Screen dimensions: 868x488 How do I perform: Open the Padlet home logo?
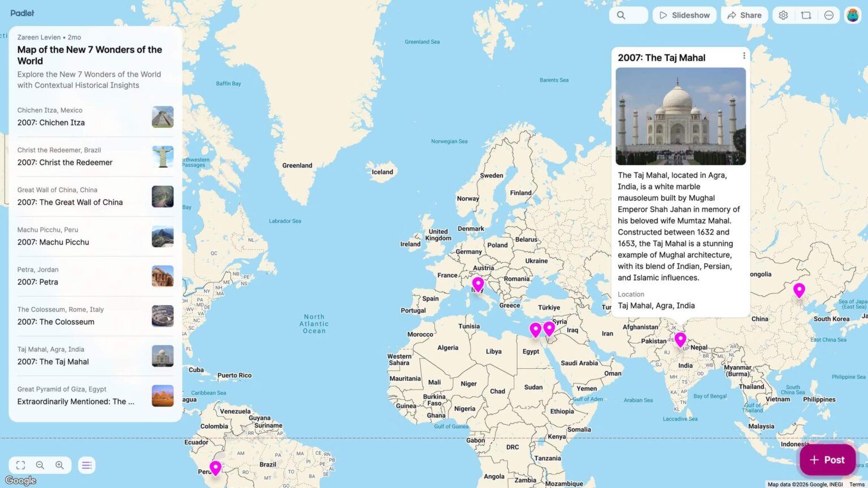tap(22, 13)
